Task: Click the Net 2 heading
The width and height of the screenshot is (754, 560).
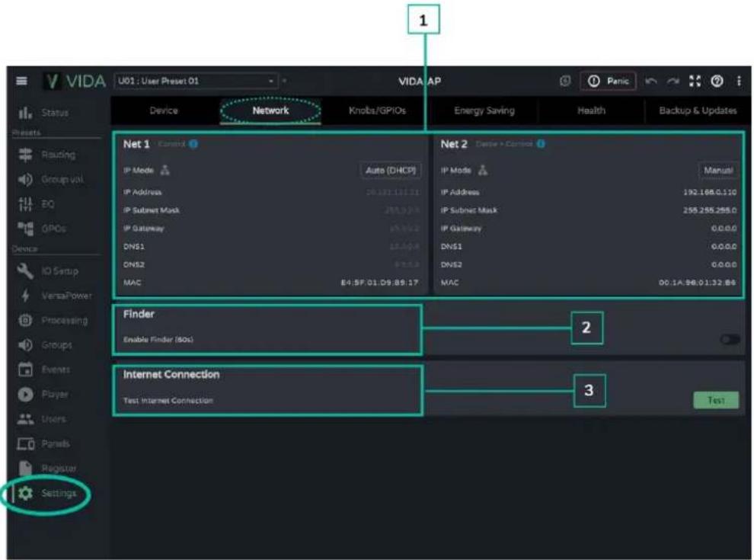Action: click(454, 144)
